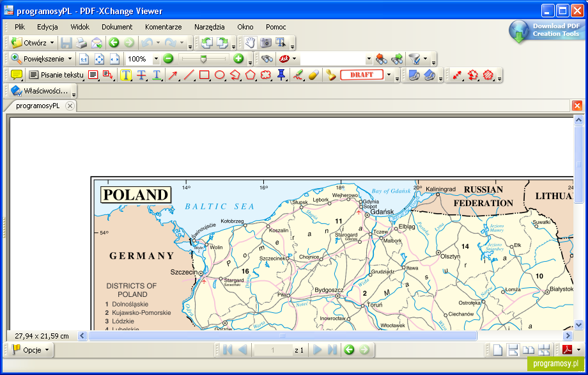Print the document with the printer icon
The image size is (588, 375).
click(x=81, y=43)
